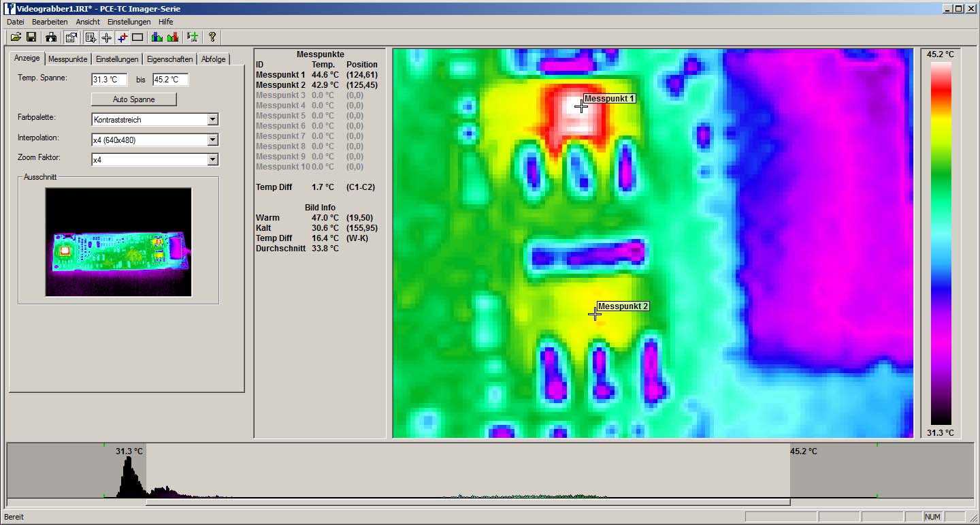Open the Bearbeiten menu
980x525 pixels.
(50, 22)
